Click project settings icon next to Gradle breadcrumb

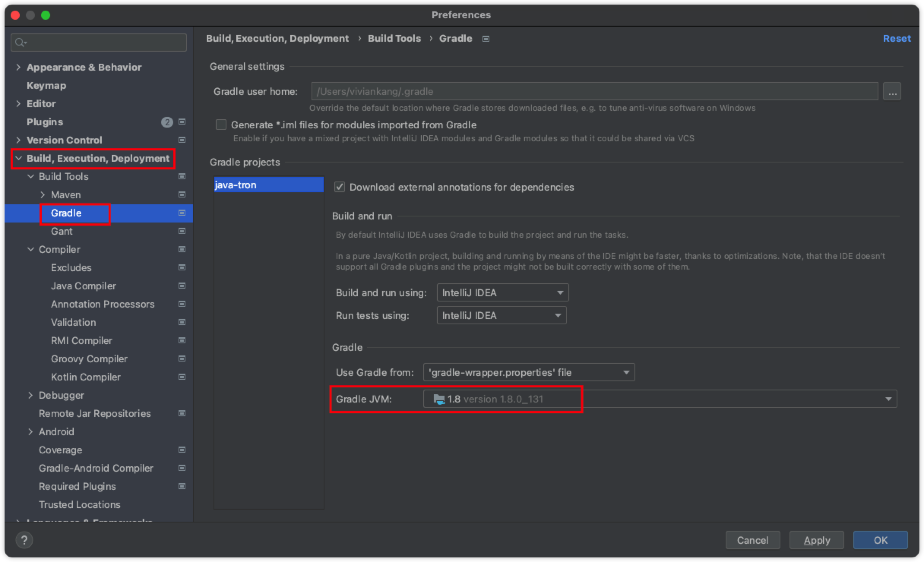pyautogui.click(x=486, y=39)
